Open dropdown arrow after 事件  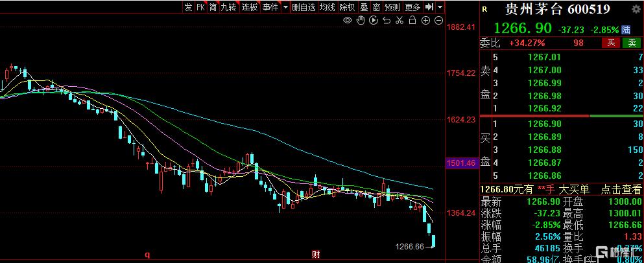click(x=285, y=7)
